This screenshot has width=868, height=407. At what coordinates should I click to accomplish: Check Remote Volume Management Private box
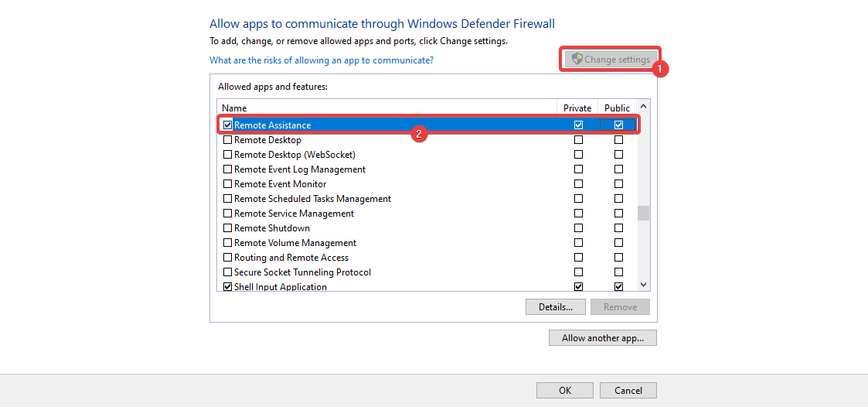click(x=578, y=243)
